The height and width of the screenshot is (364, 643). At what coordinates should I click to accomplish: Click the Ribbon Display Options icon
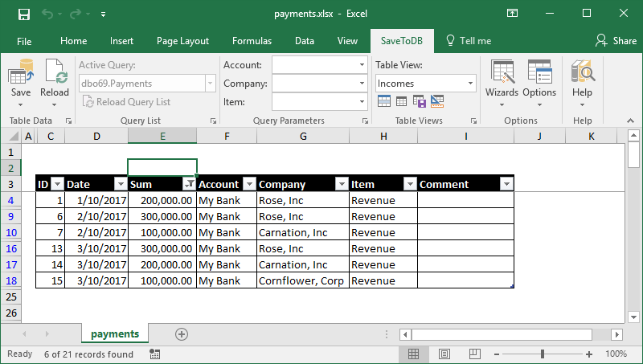(512, 13)
